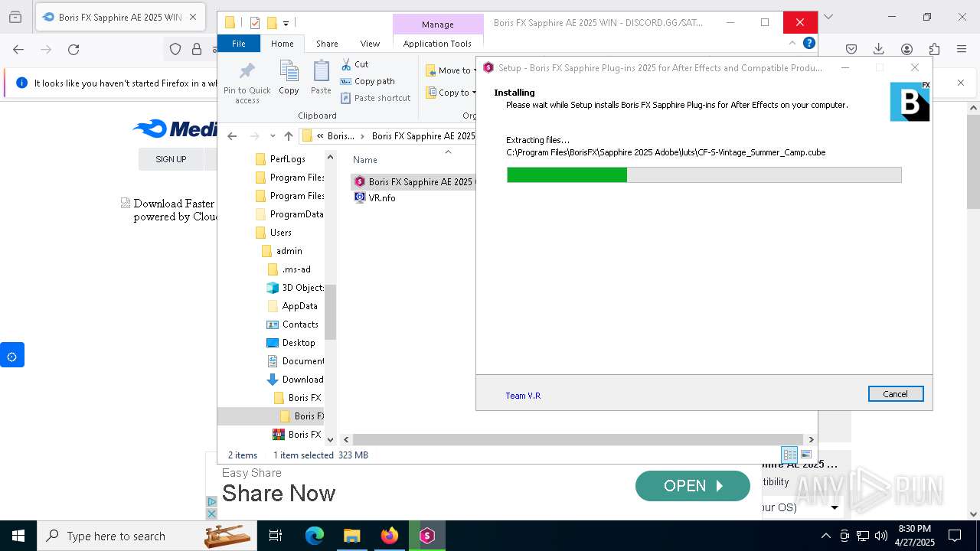This screenshot has height=551, width=980.
Task: Dismiss the Firefox notification bar
Action: point(961,83)
